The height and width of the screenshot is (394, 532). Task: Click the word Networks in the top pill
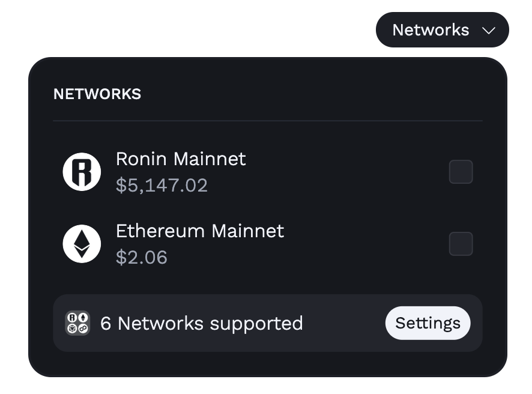[431, 30]
